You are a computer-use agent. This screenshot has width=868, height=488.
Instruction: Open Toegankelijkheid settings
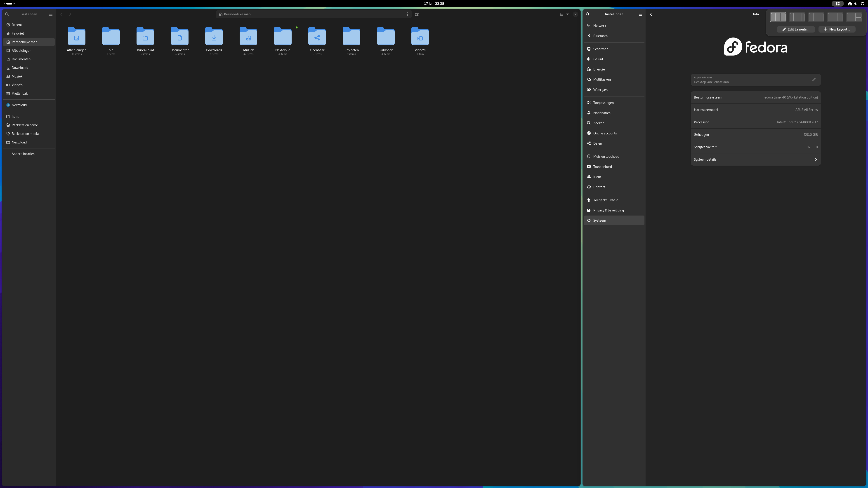[614, 200]
